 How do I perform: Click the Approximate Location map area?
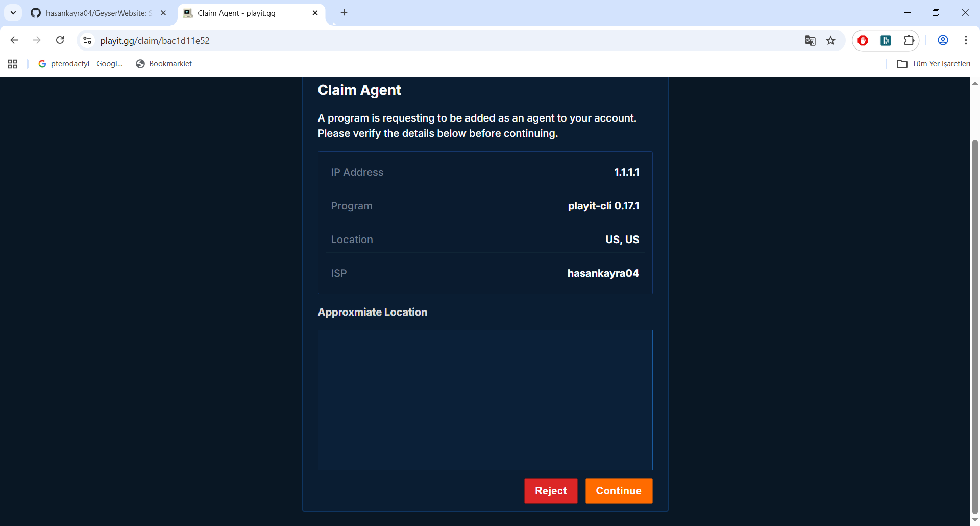pyautogui.click(x=485, y=400)
